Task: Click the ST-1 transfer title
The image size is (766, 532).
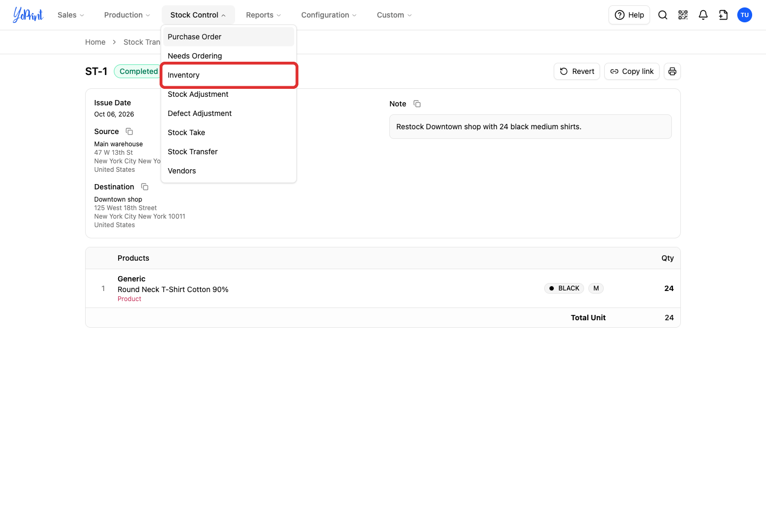Action: tap(96, 71)
